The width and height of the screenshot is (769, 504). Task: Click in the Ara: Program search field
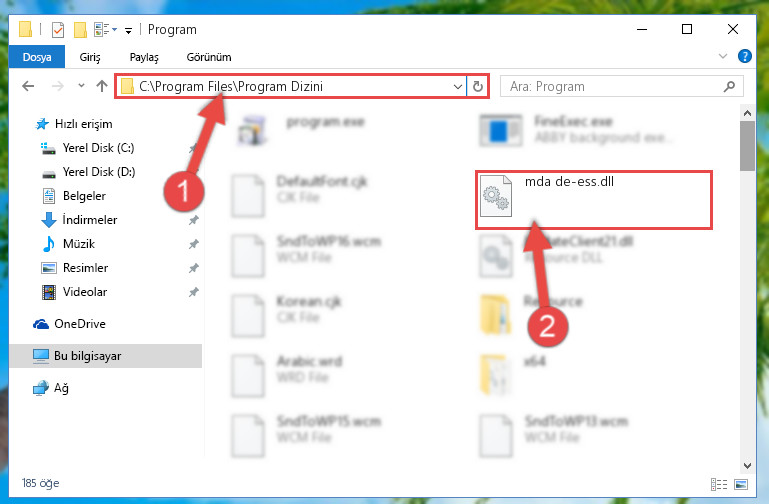tap(613, 87)
